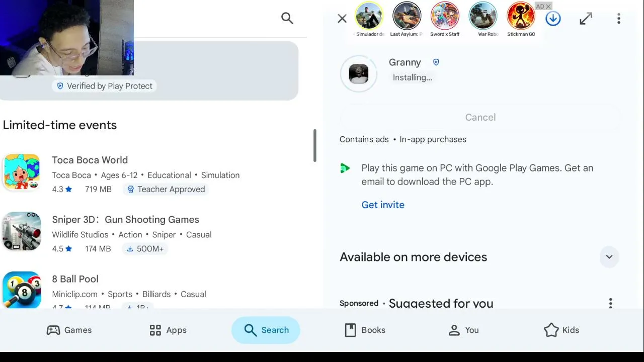Open the Suggested for you options menu
644x362 pixels.
click(611, 303)
